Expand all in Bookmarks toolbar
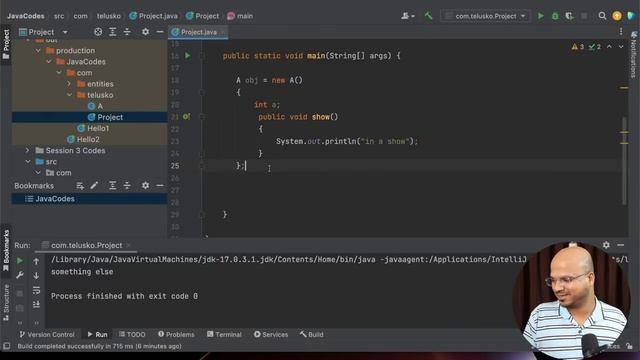This screenshot has width=640, height=360. 113,186
